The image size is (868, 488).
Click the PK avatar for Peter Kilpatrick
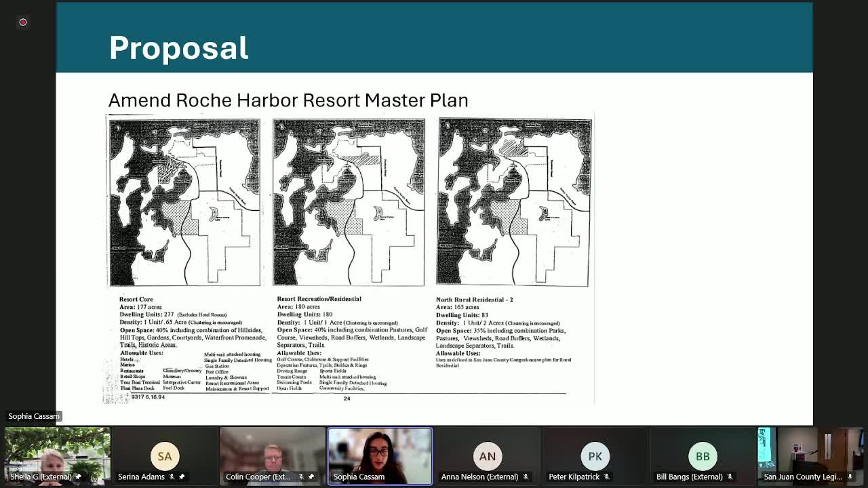click(595, 456)
